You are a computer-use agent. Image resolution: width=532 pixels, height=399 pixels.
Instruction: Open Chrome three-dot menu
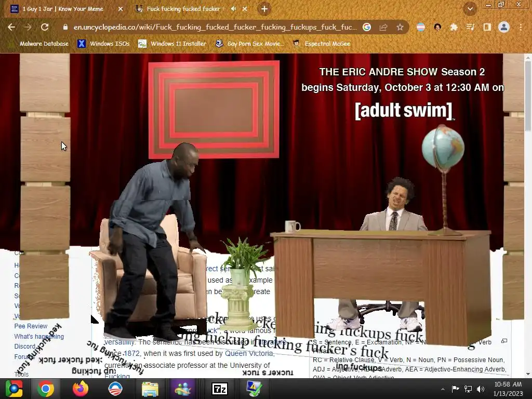point(521,27)
